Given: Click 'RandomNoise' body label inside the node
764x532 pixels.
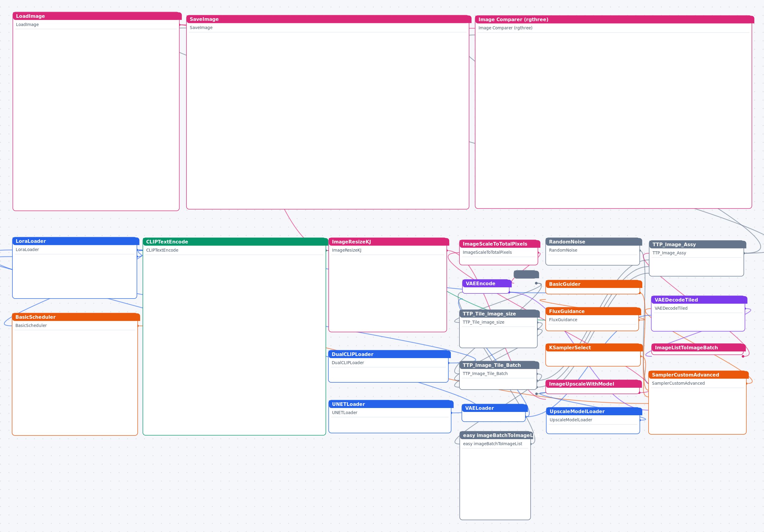Looking at the screenshot, I should (x=563, y=250).
